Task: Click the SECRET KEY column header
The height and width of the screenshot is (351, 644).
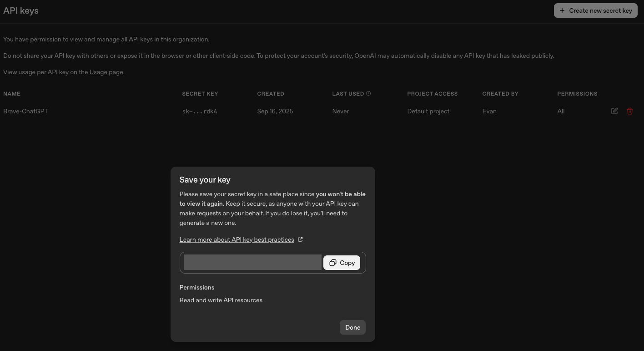Action: (200, 94)
